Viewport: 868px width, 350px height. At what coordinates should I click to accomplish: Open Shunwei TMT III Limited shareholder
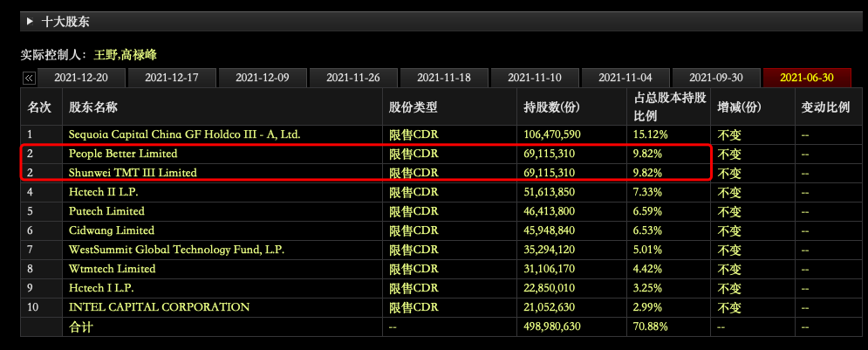click(x=133, y=173)
